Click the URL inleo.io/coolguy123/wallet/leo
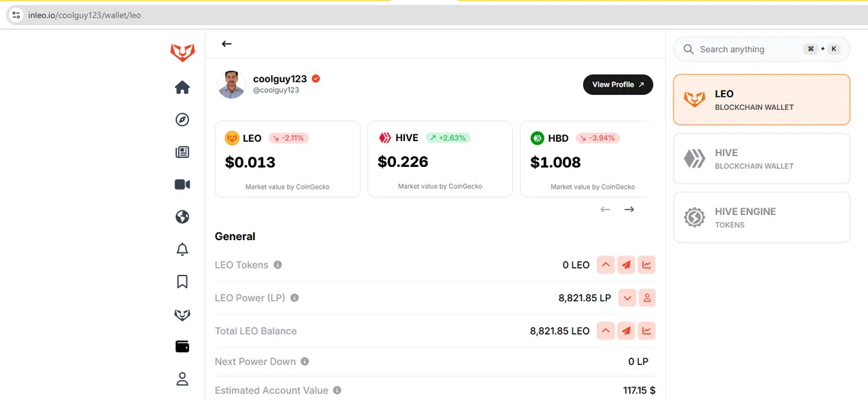Image resolution: width=868 pixels, height=401 pixels. coord(85,15)
